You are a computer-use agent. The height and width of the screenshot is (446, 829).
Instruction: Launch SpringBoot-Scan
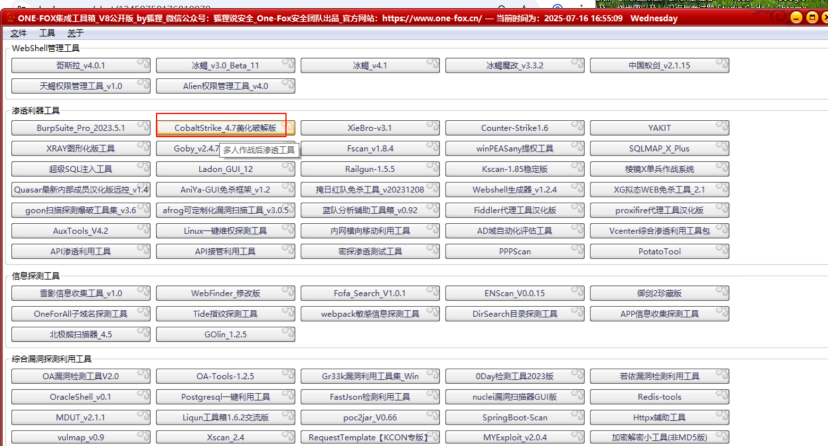click(515, 417)
